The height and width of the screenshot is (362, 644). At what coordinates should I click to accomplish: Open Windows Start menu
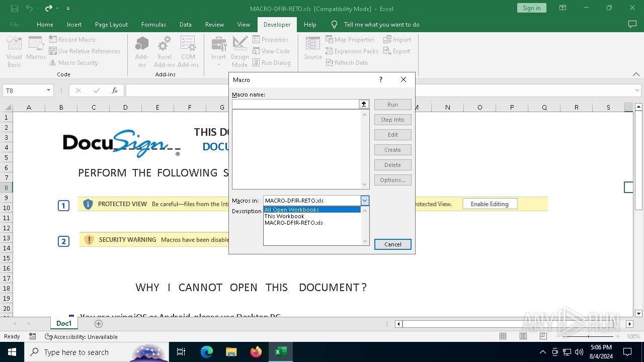pos(12,352)
